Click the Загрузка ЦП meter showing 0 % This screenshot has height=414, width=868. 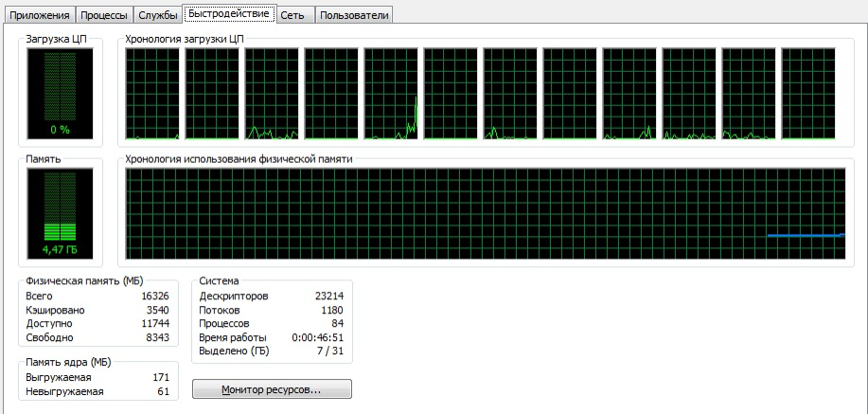pos(61,93)
